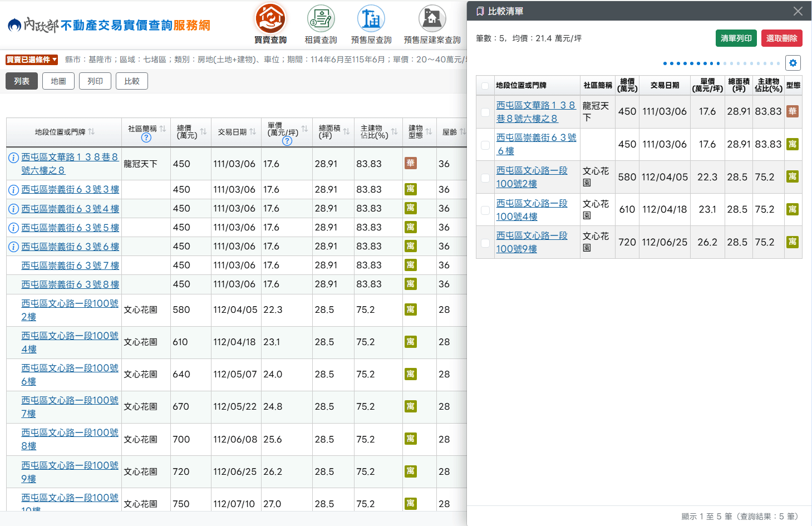Click the dotted pagination slider in compare panel
The width and height of the screenshot is (812, 526).
pos(722,63)
